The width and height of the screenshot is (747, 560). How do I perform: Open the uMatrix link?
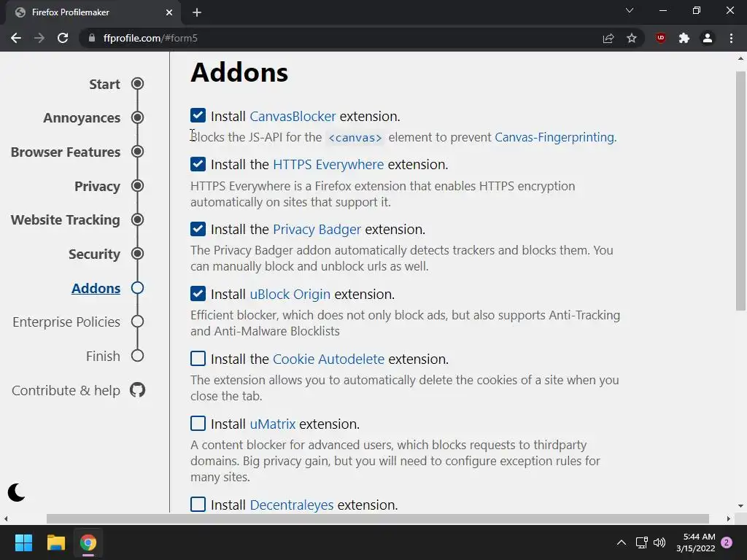(x=273, y=424)
